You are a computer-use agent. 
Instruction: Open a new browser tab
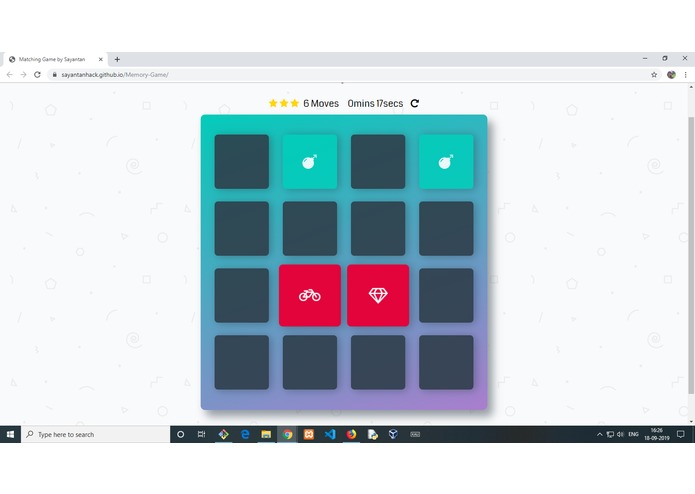point(117,59)
